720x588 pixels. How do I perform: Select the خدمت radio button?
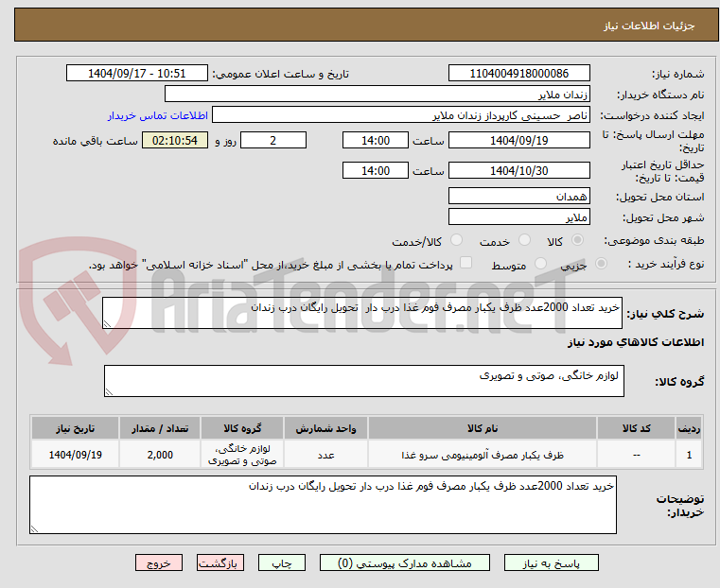click(x=524, y=240)
